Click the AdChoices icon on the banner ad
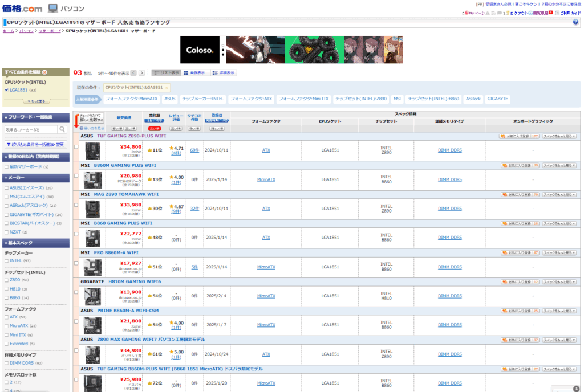Viewport: 584px width, 392px height. tap(396, 39)
